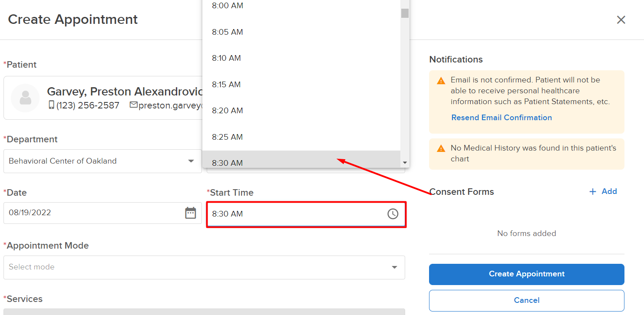The height and width of the screenshot is (315, 644).
Task: Add a consent form with plus icon
Action: (603, 191)
